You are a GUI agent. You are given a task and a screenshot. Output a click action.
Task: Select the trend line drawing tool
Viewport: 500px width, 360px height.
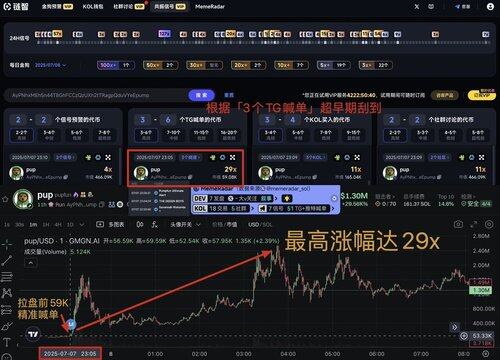click(7, 261)
